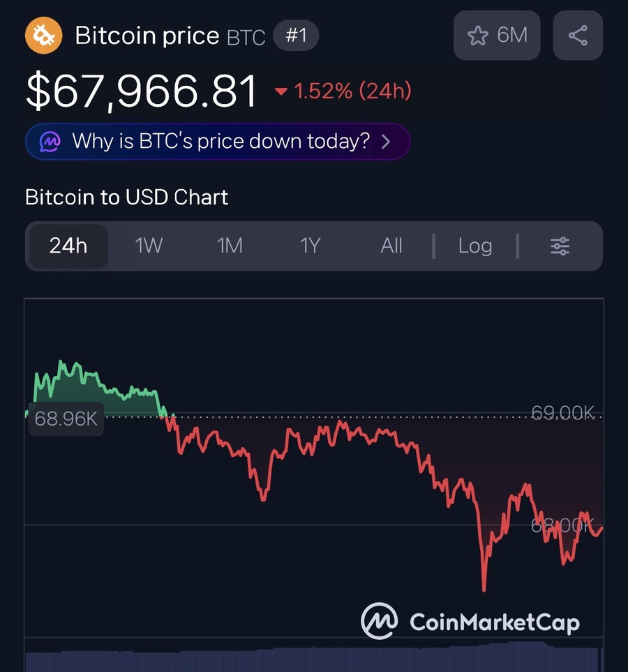Viewport: 628px width, 672px height.
Task: Open the chart settings sliders icon
Action: click(x=560, y=246)
